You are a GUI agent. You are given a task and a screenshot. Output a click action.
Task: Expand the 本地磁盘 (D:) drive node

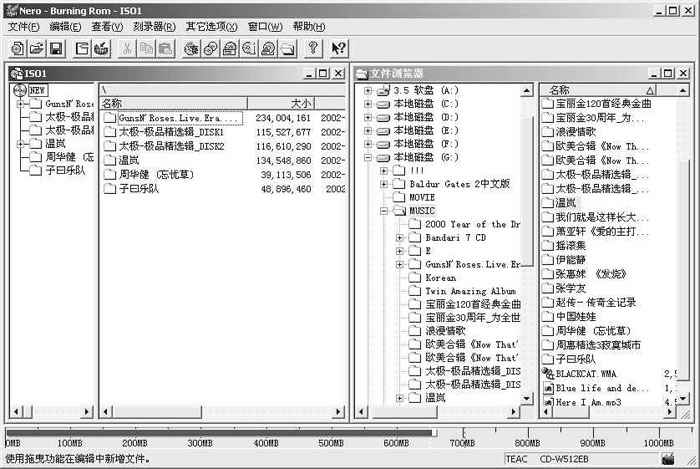coord(367,117)
